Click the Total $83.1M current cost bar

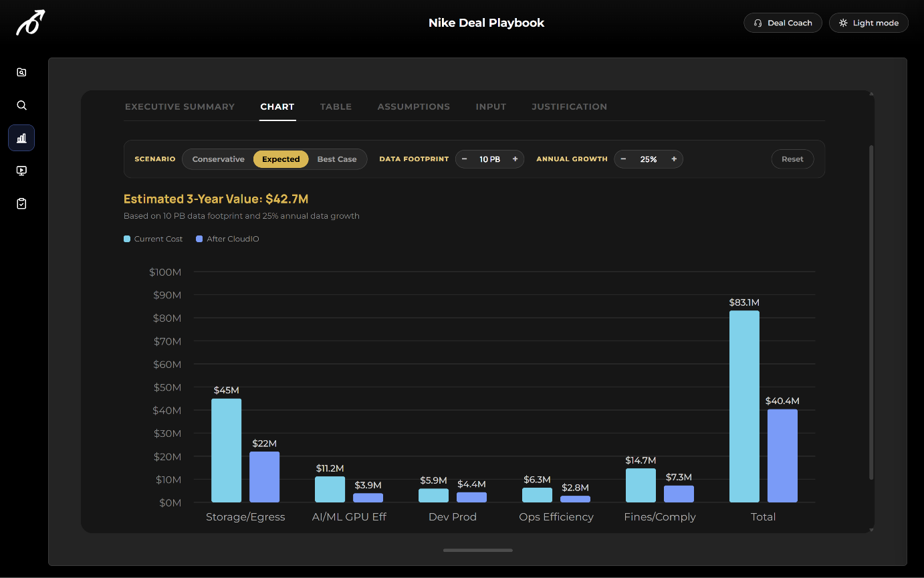(744, 406)
